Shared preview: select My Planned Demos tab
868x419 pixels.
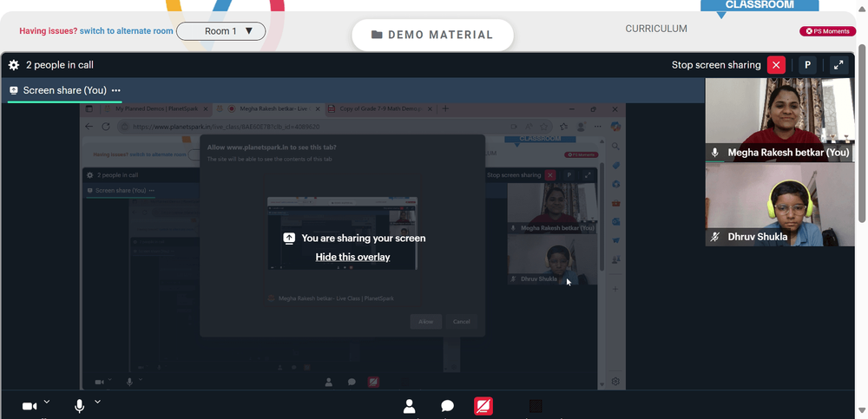[x=155, y=109]
